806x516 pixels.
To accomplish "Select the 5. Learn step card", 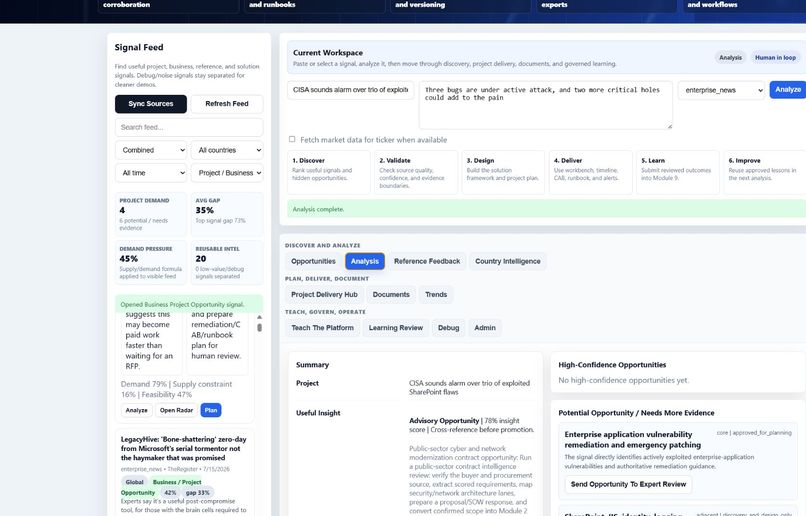I will tap(678, 172).
